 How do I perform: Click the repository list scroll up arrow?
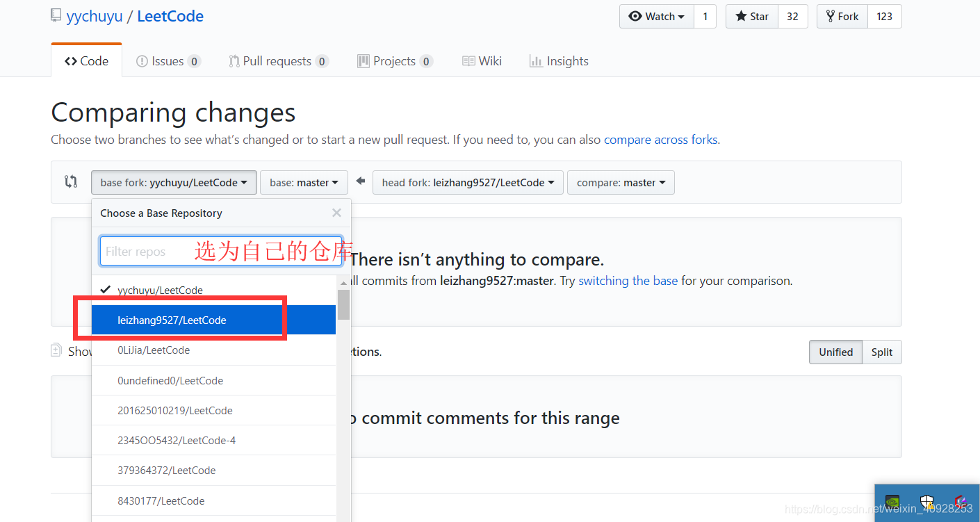click(343, 282)
